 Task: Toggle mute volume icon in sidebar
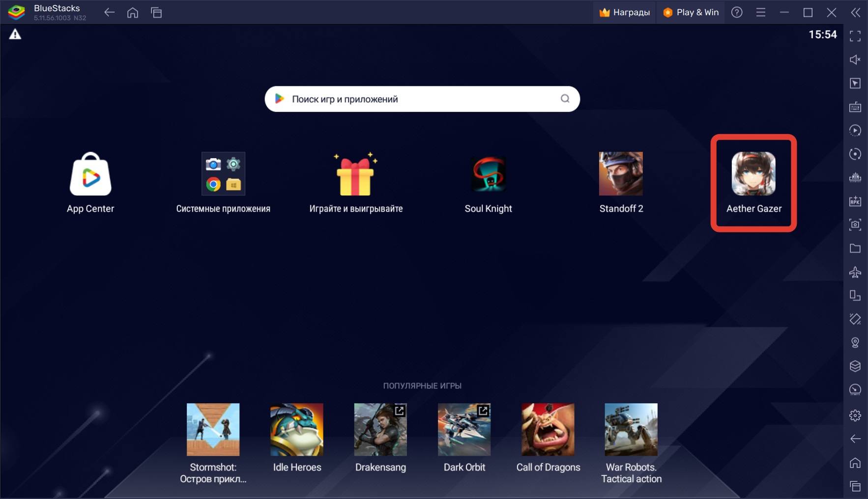[855, 59]
